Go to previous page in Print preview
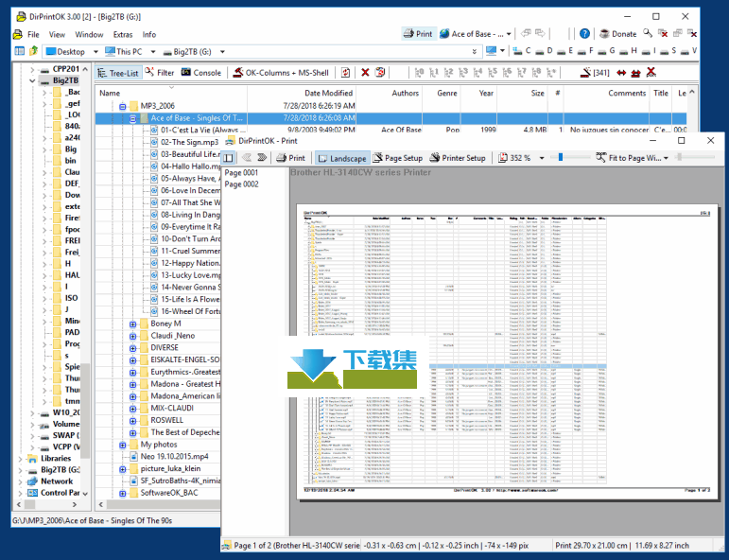The height and width of the screenshot is (560, 729). (x=247, y=158)
